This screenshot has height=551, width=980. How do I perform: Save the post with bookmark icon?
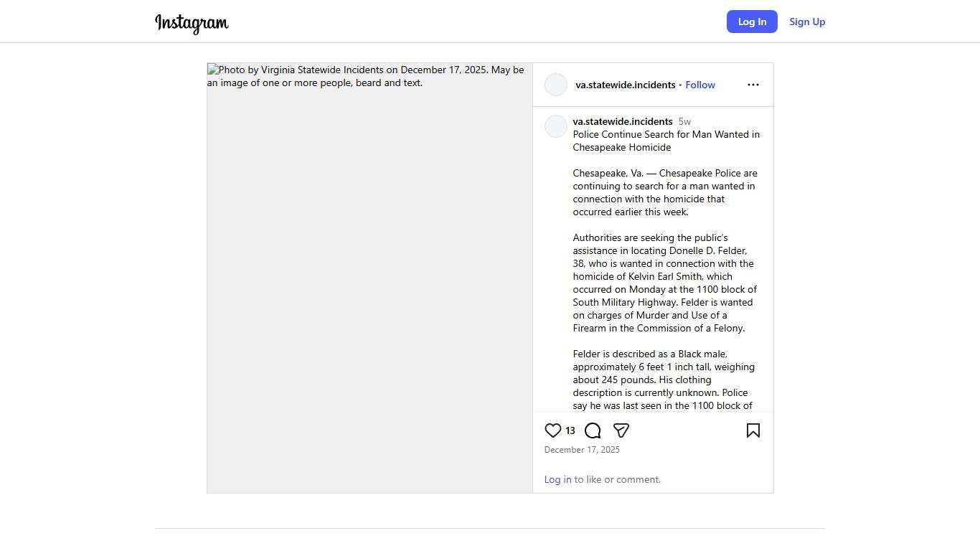pyautogui.click(x=753, y=430)
